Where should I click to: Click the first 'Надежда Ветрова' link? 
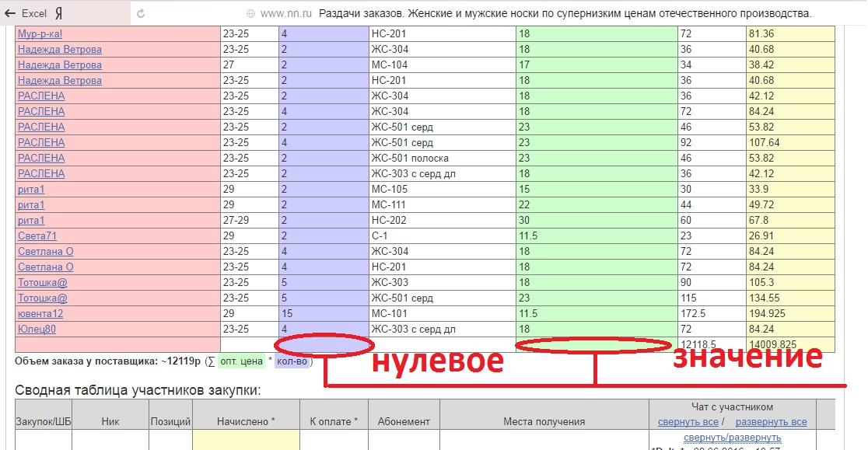point(60,50)
